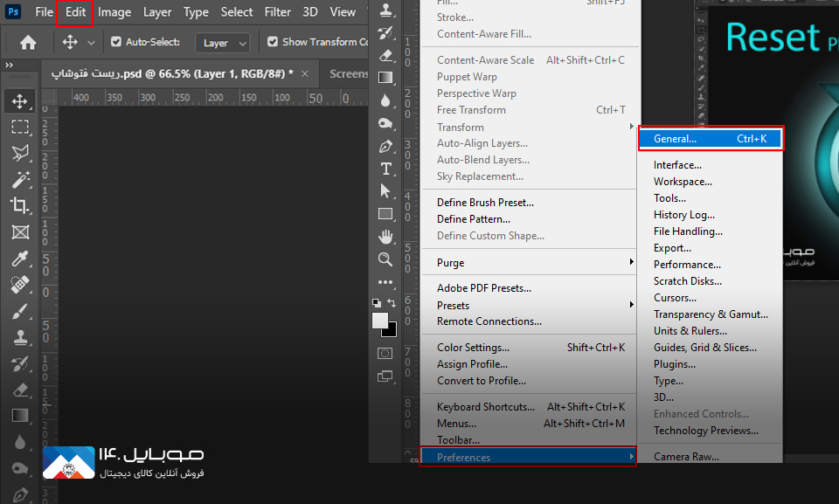Open the View menu
The height and width of the screenshot is (504, 839).
coord(343,11)
